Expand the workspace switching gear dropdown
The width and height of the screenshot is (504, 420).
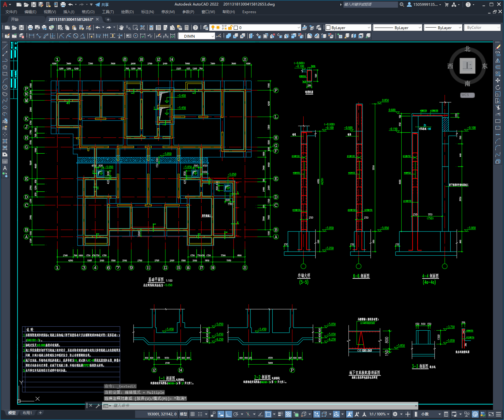pos(401,414)
